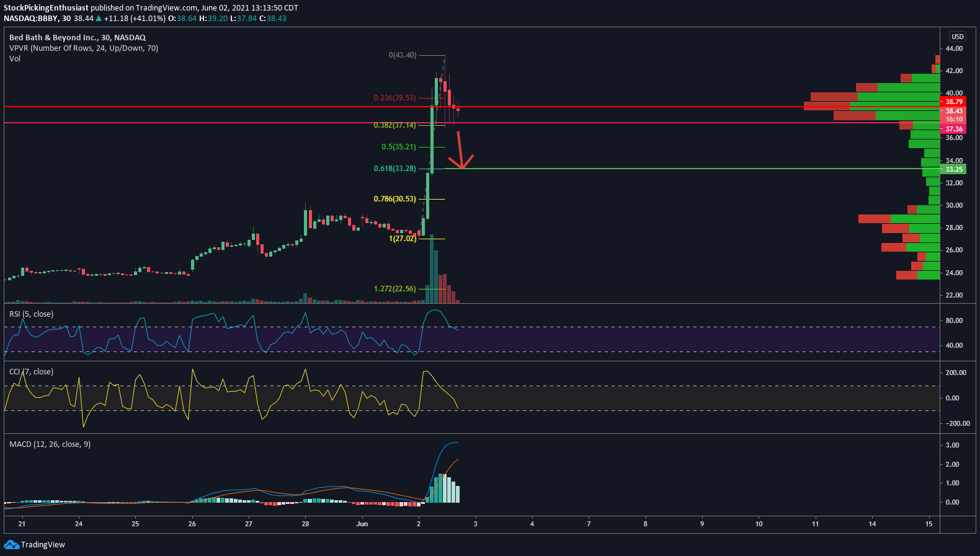The width and height of the screenshot is (980, 556).
Task: Click the 1.00 tick on MACD scale
Action: pyautogui.click(x=952, y=483)
